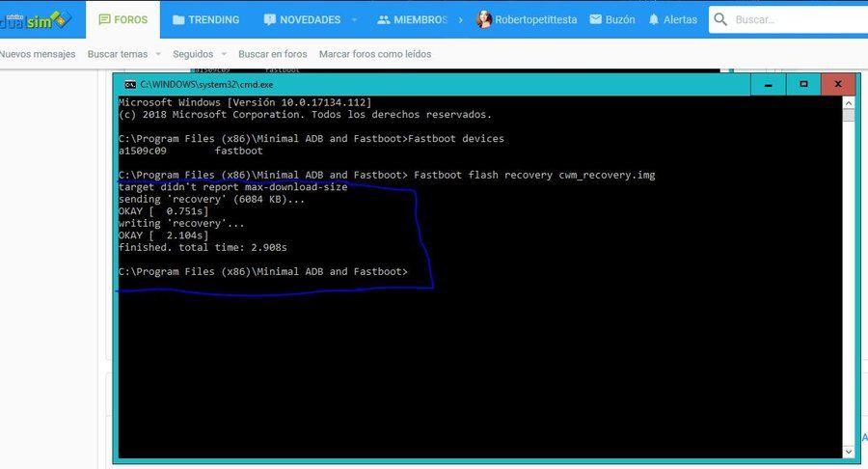Click the cmd scrollbar down arrow

(848, 452)
